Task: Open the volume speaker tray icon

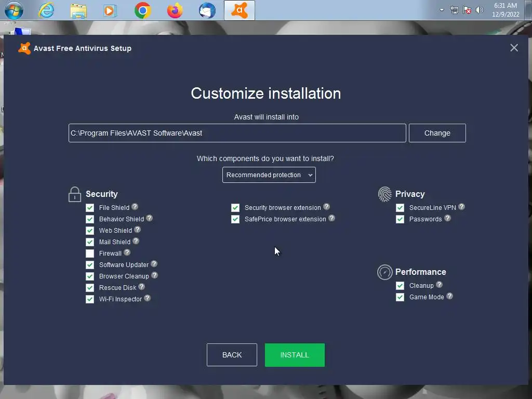Action: [x=480, y=10]
